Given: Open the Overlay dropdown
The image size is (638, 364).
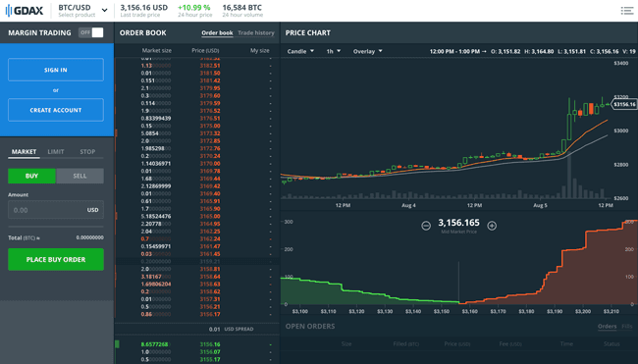Looking at the screenshot, I should pos(367,51).
